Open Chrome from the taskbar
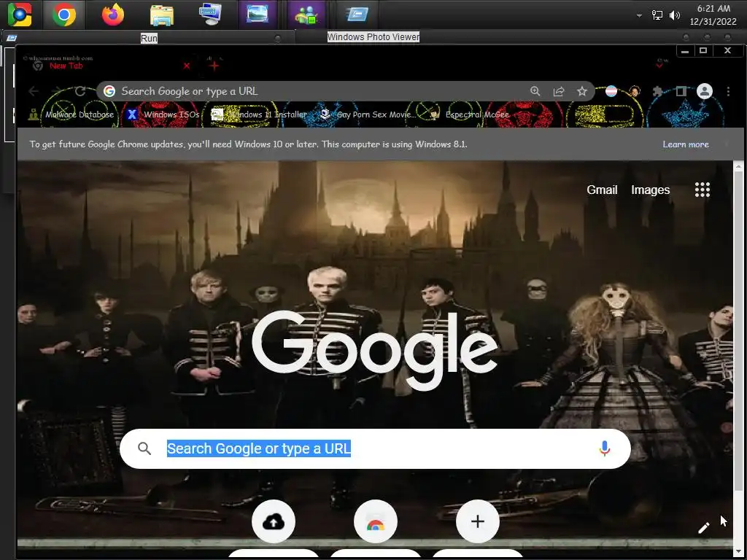This screenshot has height=560, width=747. [64, 15]
